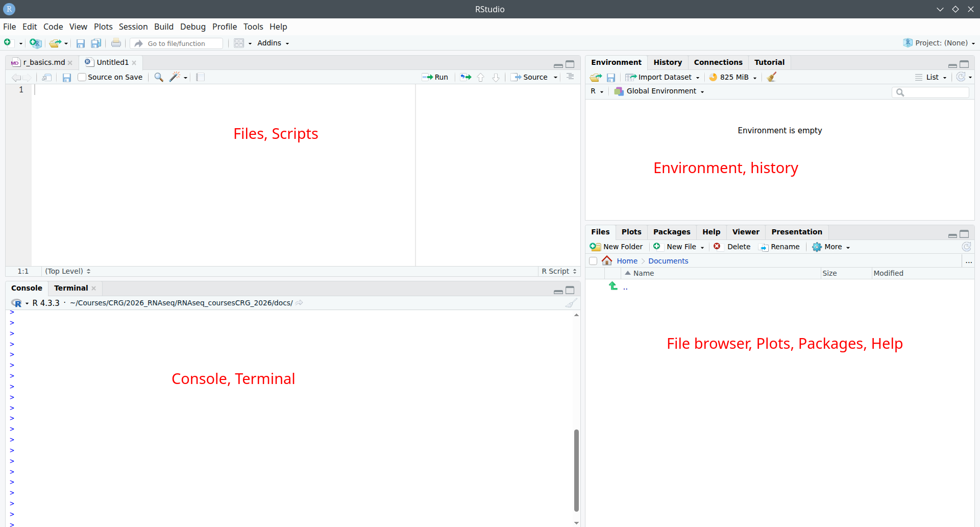Click the clear environment broom icon
This screenshot has height=527, width=980.
click(772, 77)
